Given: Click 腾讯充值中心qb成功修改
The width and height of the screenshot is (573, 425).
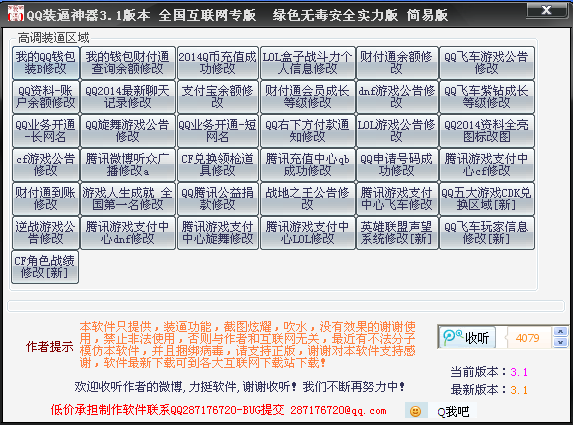Looking at the screenshot, I should [x=307, y=165].
